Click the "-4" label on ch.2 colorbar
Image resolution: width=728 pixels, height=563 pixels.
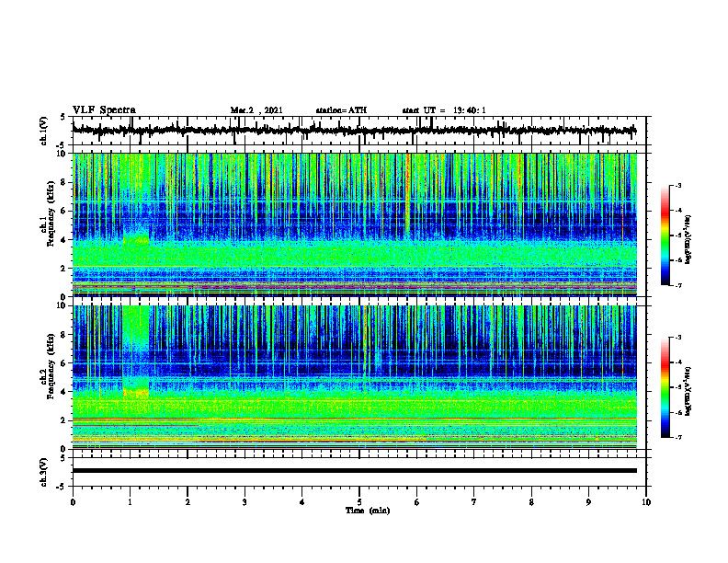(x=678, y=362)
